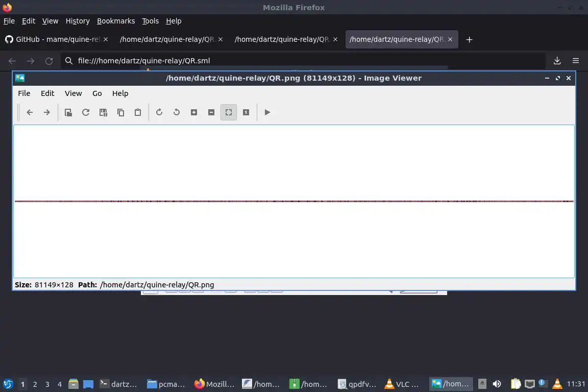The width and height of the screenshot is (588, 392).
Task: Switch to the GitHub mame/quine-relay tab
Action: coord(56,39)
